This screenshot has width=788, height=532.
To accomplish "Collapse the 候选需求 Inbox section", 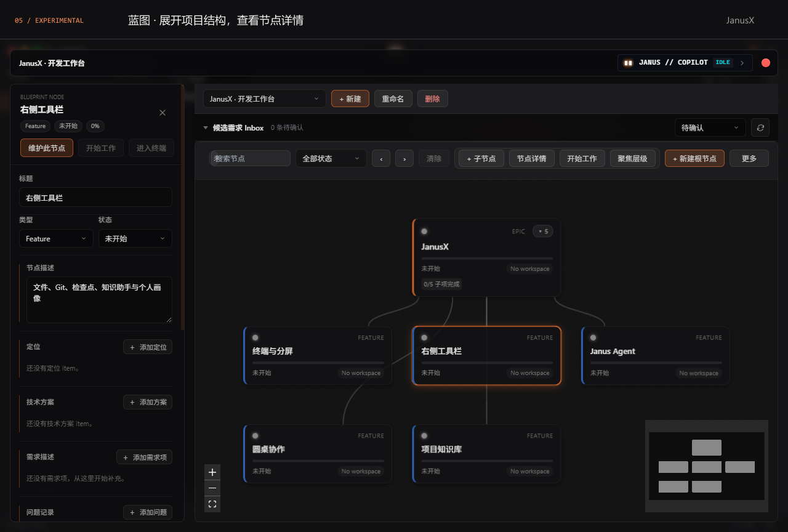I will pyautogui.click(x=206, y=128).
